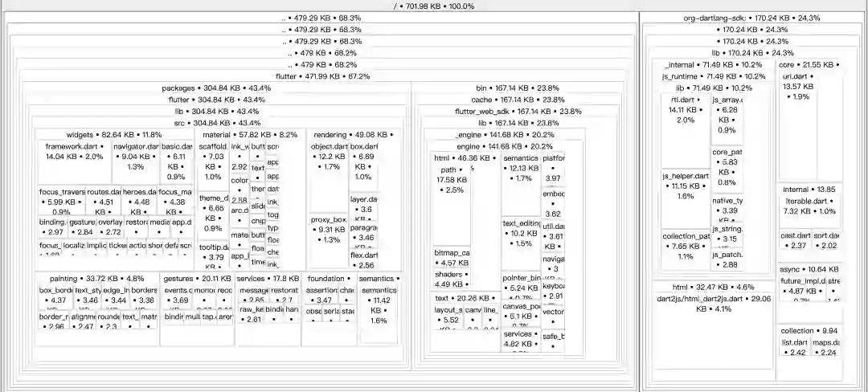Open the collection 9.94 block
The height and width of the screenshot is (392, 868).
tap(809, 331)
